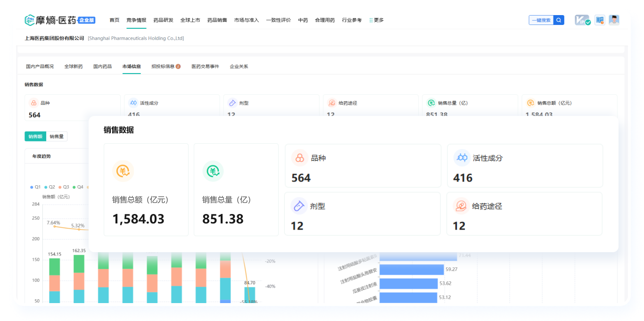Click the horizontal bar valued 59.27
Image resolution: width=644 pixels, height=321 pixels.
(412, 269)
